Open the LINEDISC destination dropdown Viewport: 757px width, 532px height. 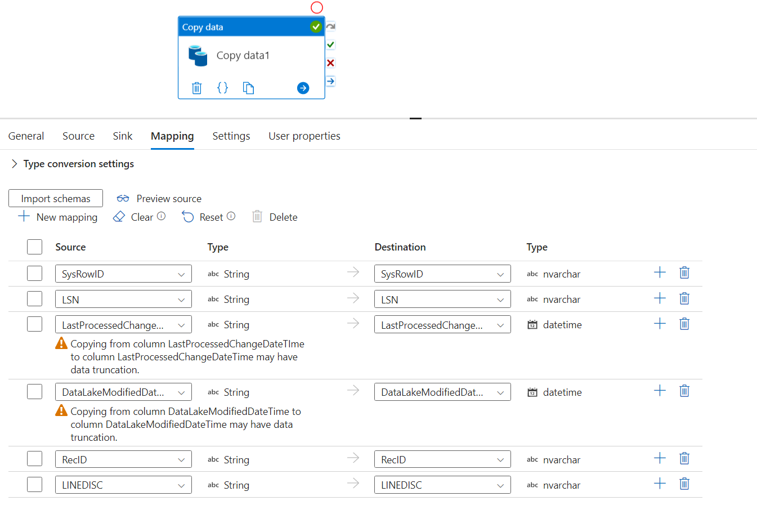click(x=442, y=485)
